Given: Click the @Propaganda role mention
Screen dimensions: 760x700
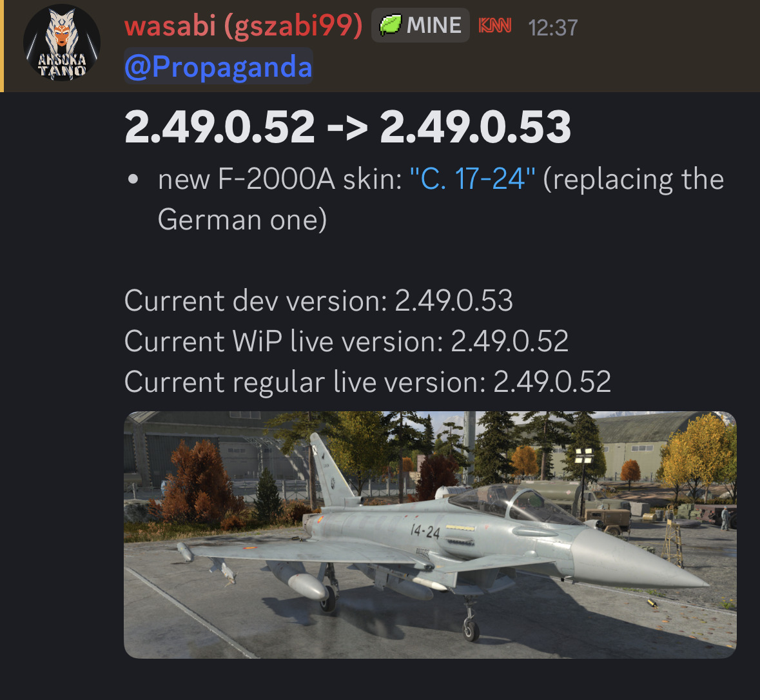Looking at the screenshot, I should pos(219,66).
